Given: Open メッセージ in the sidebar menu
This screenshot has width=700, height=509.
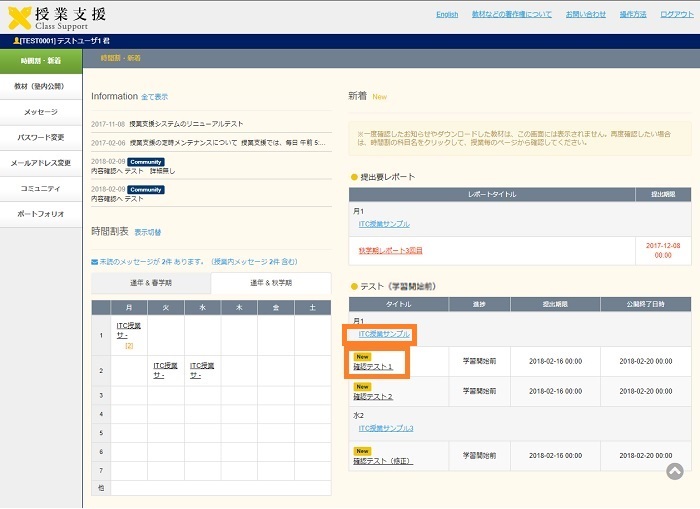Looking at the screenshot, I should [41, 112].
